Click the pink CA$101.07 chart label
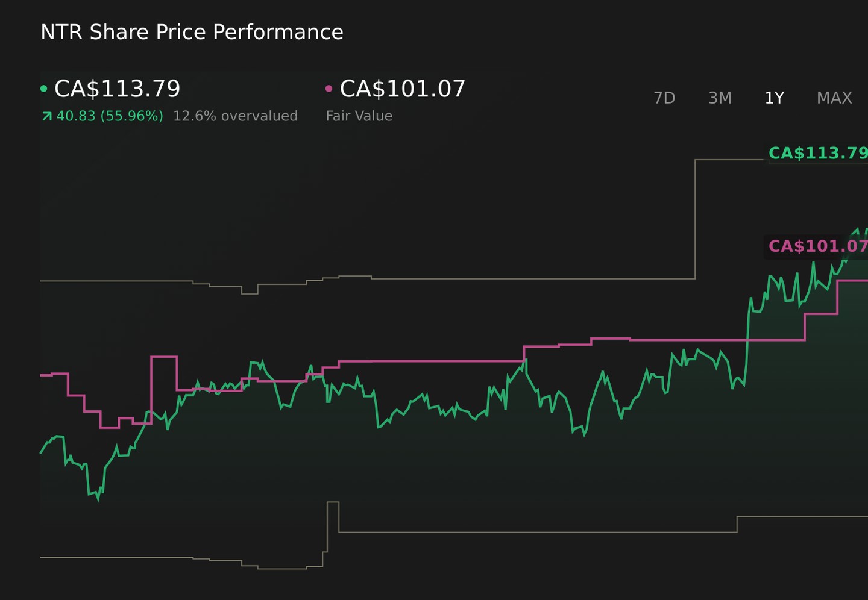 pos(818,246)
